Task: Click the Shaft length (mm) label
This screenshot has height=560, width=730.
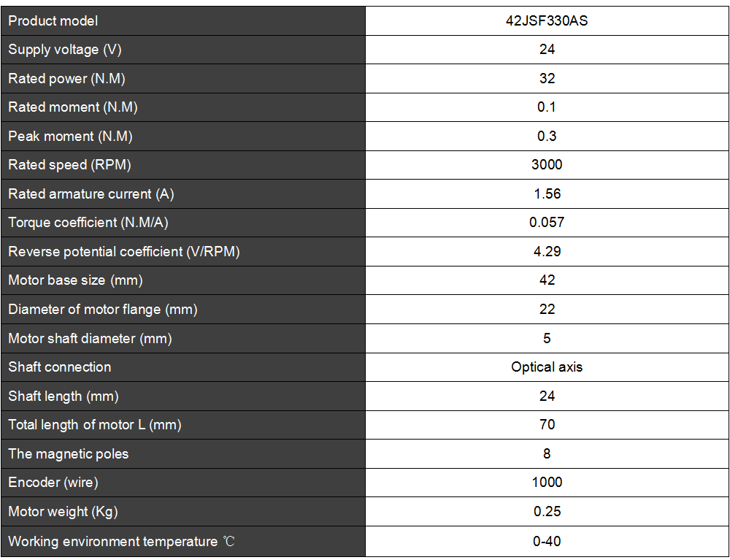Action: (64, 396)
